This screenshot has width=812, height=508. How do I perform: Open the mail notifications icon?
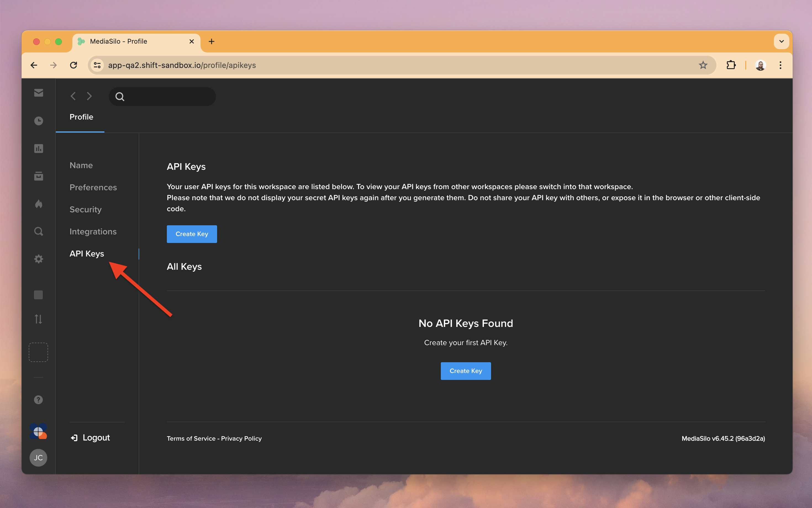(38, 93)
